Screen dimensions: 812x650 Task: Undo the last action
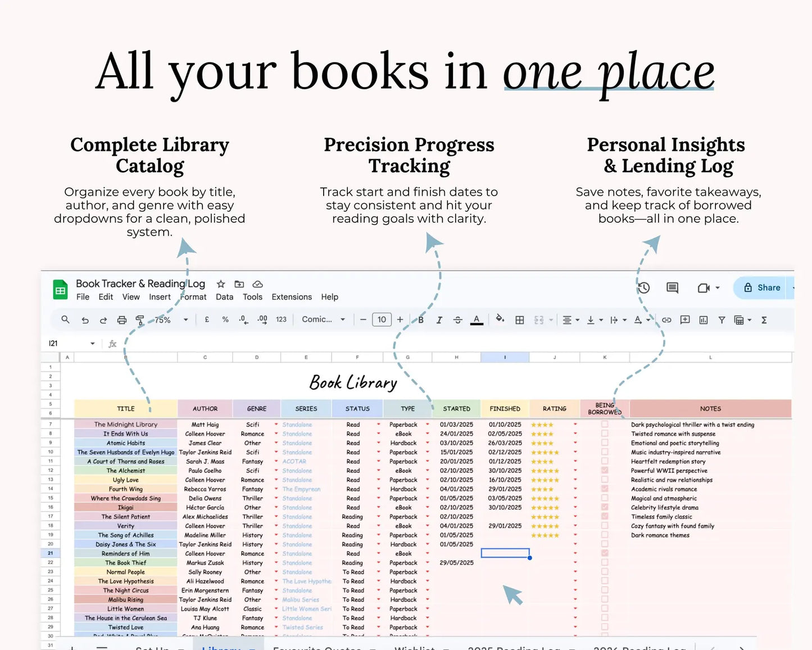(85, 320)
